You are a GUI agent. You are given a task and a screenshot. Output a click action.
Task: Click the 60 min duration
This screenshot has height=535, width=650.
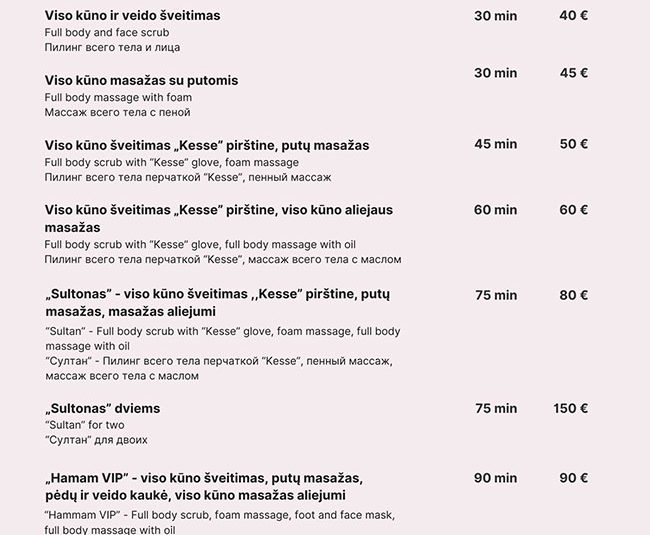[495, 210]
